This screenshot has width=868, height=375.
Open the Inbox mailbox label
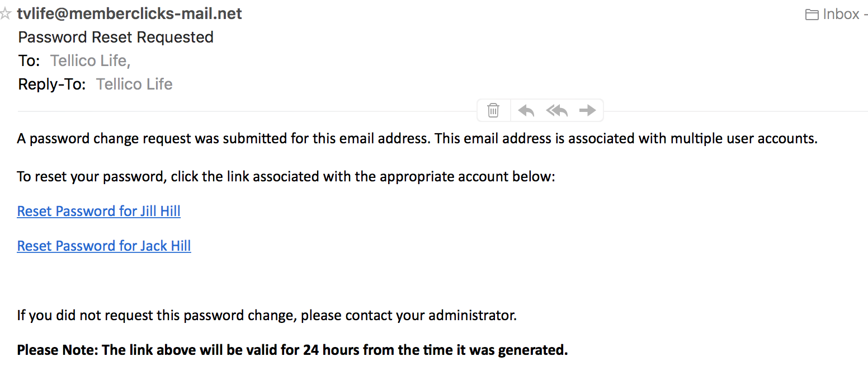tap(841, 14)
